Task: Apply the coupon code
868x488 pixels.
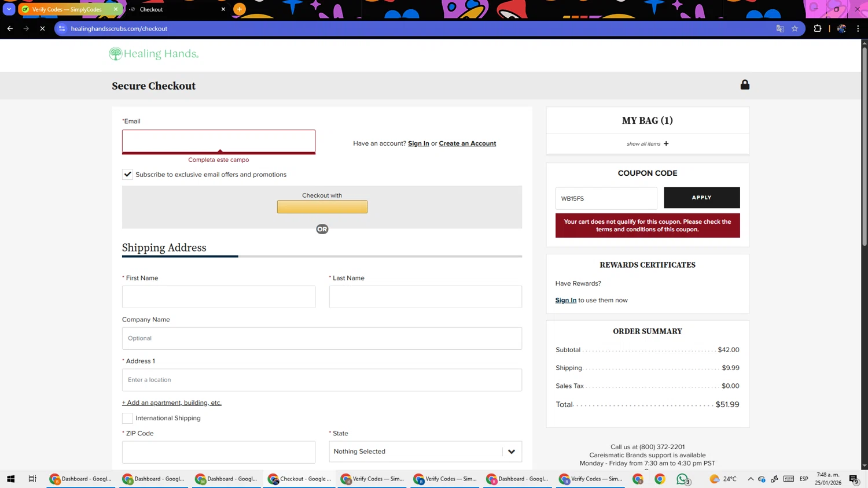Action: [x=702, y=198]
